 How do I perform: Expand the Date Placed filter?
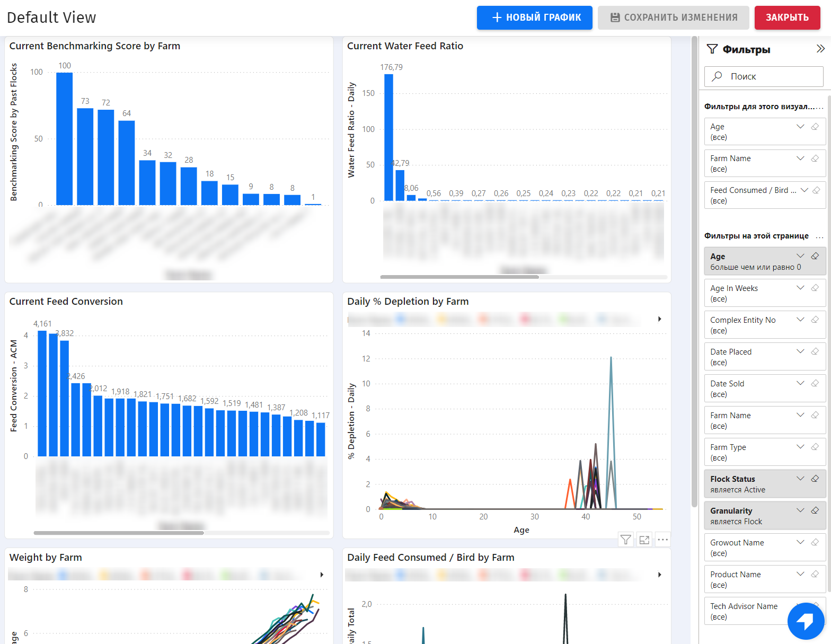point(800,351)
